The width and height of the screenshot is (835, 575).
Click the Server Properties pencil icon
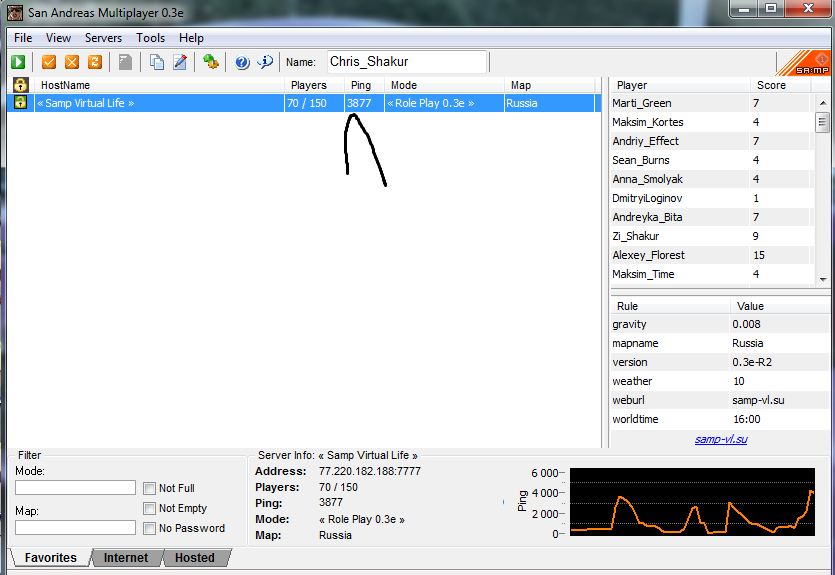pyautogui.click(x=180, y=62)
